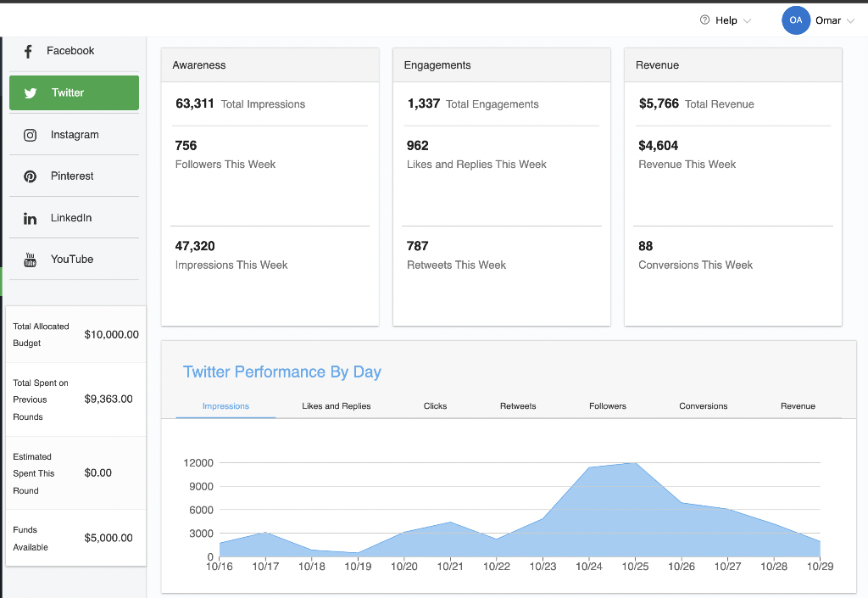Select the Followers tab

(x=608, y=405)
